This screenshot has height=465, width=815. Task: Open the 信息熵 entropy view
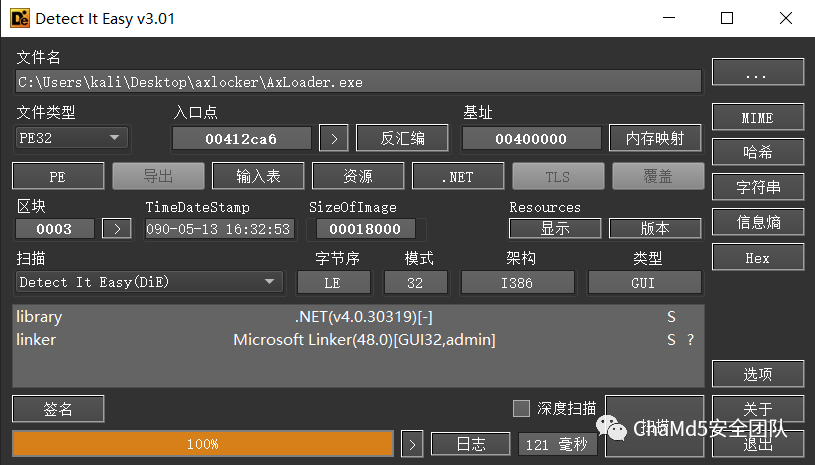[x=758, y=222]
